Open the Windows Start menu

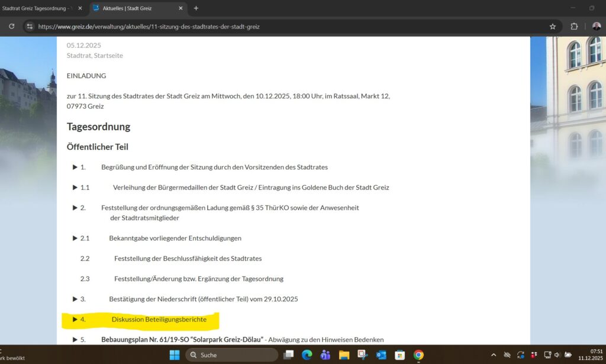pos(175,355)
